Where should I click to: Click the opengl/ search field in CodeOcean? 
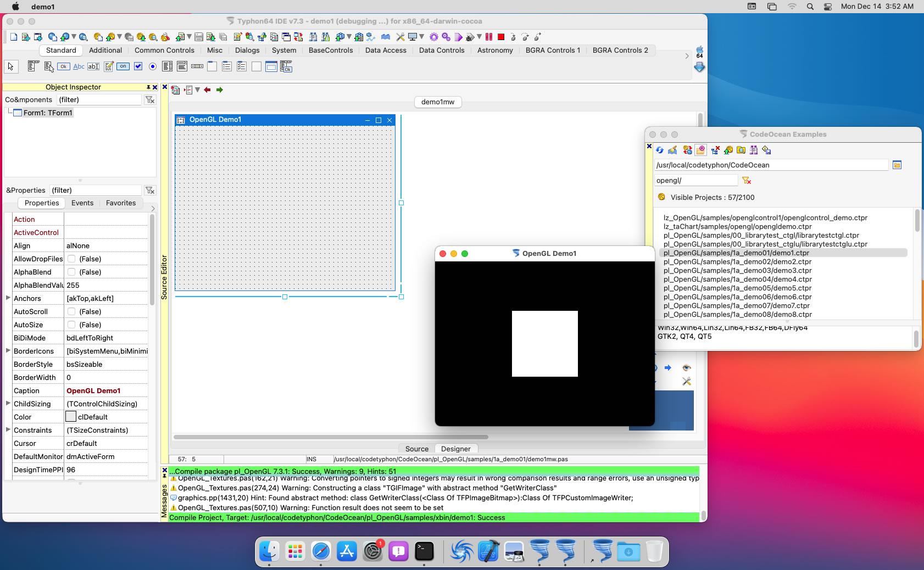coord(696,180)
